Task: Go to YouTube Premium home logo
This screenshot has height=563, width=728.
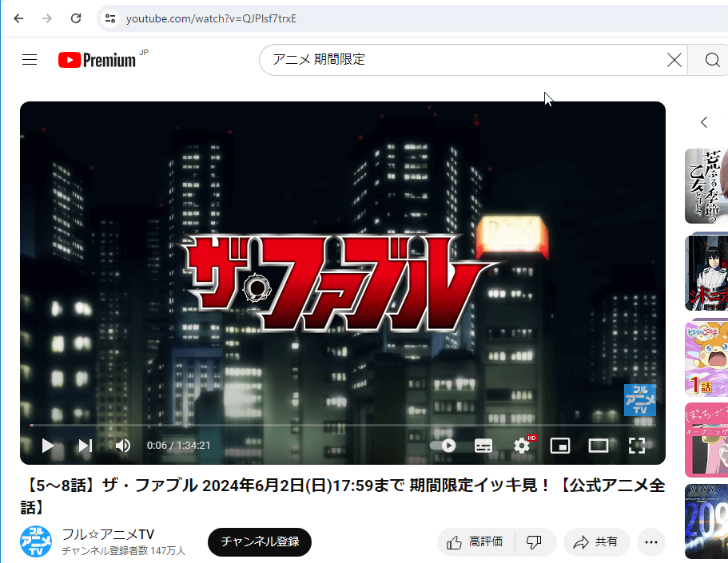Action: point(97,60)
